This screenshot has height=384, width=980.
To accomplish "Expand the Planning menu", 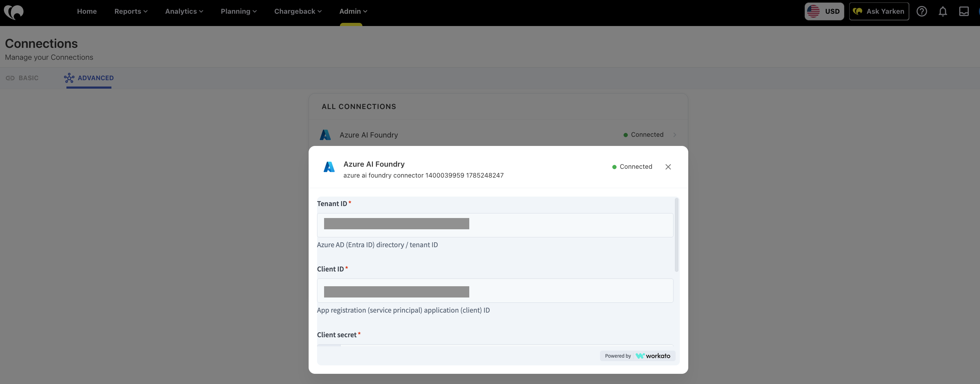I will 239,11.
